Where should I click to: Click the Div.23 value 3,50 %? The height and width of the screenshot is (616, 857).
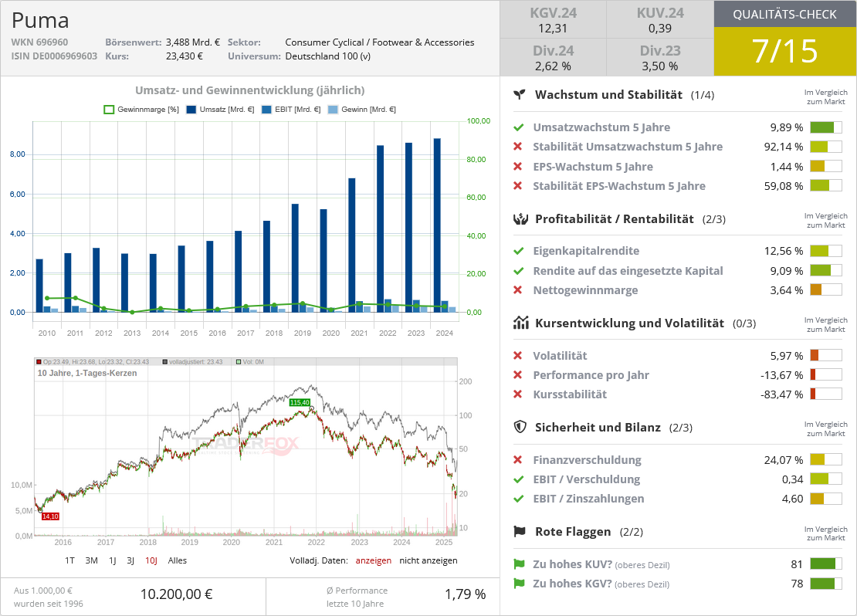pyautogui.click(x=659, y=66)
